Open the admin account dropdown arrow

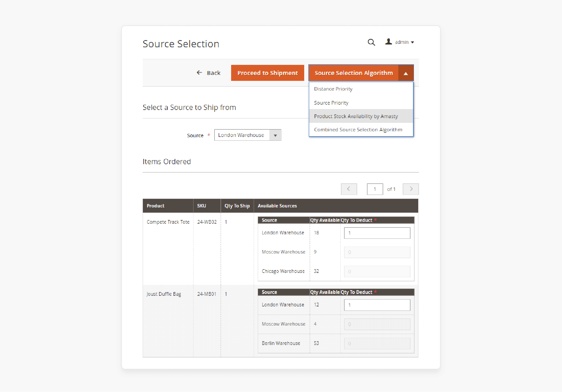412,42
